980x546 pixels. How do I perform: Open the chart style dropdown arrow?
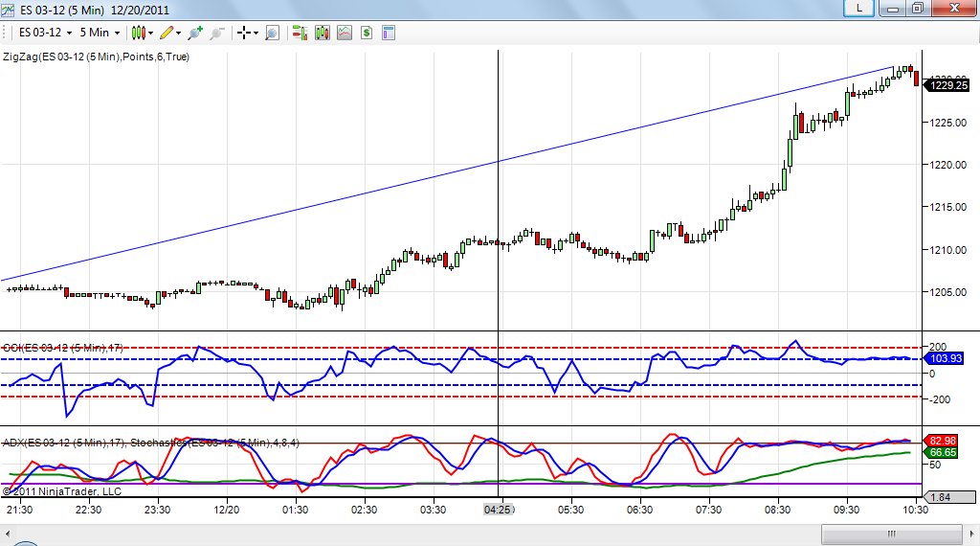click(x=150, y=34)
